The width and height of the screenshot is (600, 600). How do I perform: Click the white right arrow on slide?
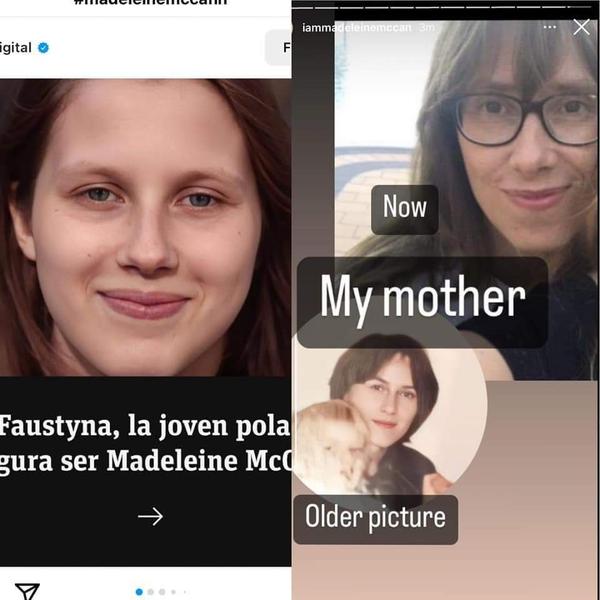150,517
